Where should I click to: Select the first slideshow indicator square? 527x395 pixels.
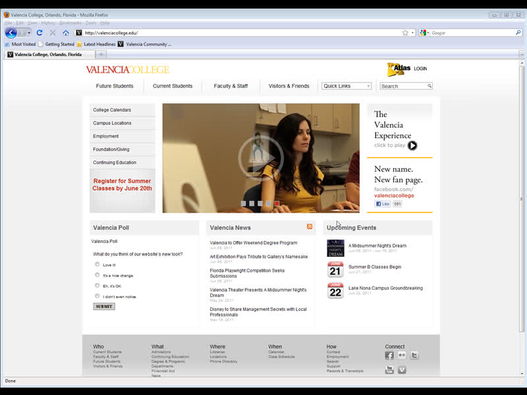pyautogui.click(x=243, y=203)
